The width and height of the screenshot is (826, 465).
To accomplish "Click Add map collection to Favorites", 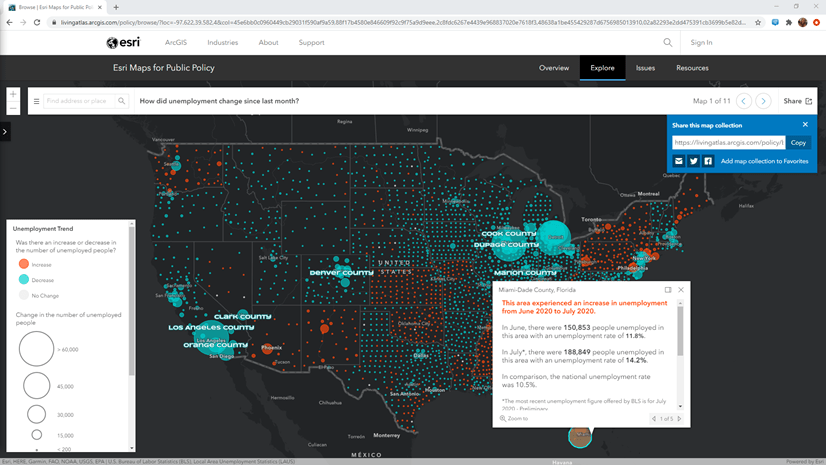I will (764, 161).
